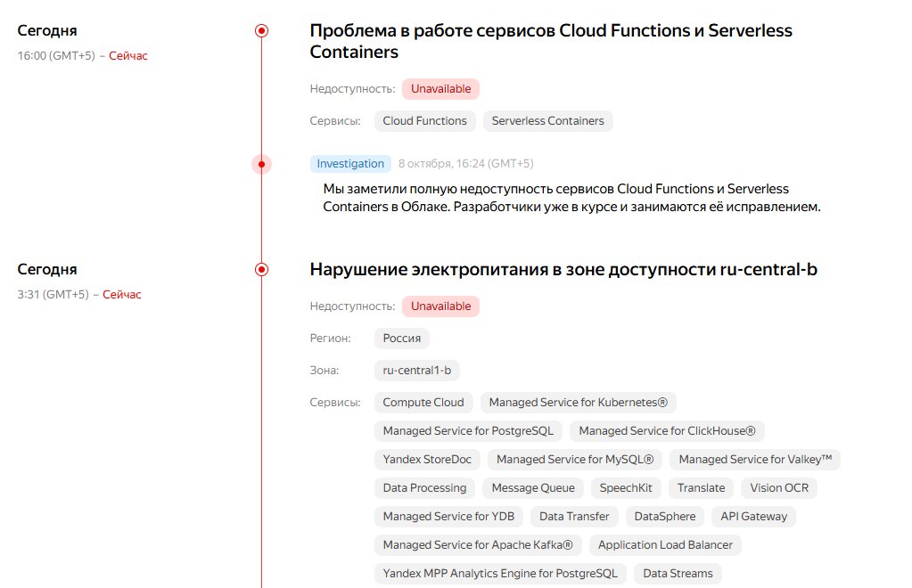Select the Managed Service for PostgreSQL tag
The height and width of the screenshot is (588, 912).
(468, 430)
